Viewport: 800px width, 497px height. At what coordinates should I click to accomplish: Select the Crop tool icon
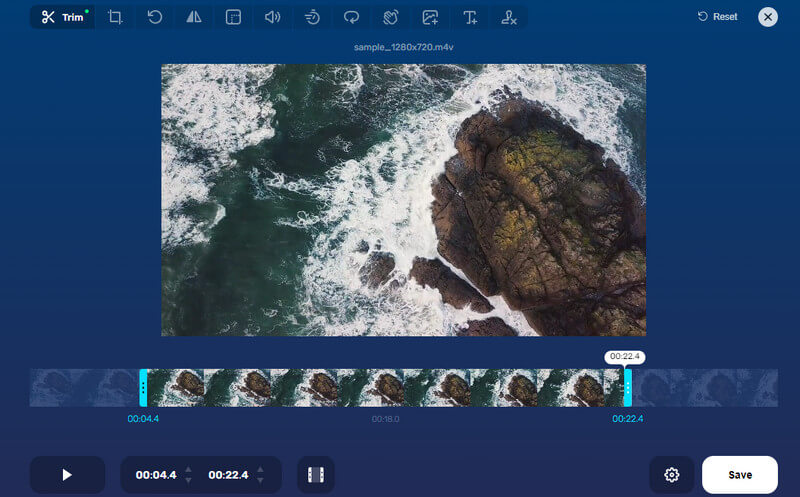[x=116, y=17]
